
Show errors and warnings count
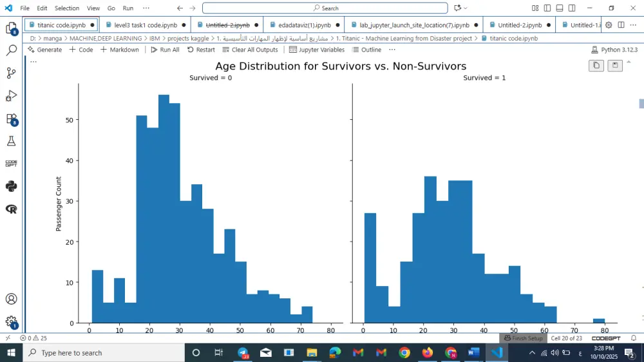33,338
